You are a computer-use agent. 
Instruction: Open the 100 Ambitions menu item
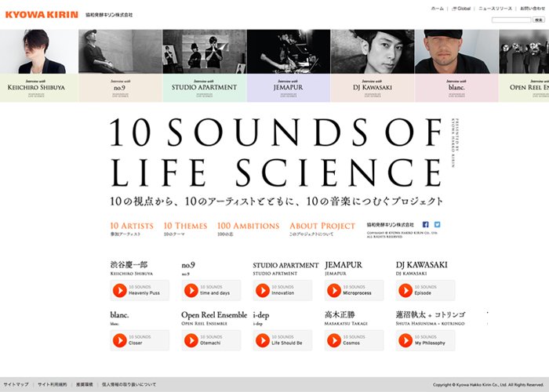(x=249, y=229)
